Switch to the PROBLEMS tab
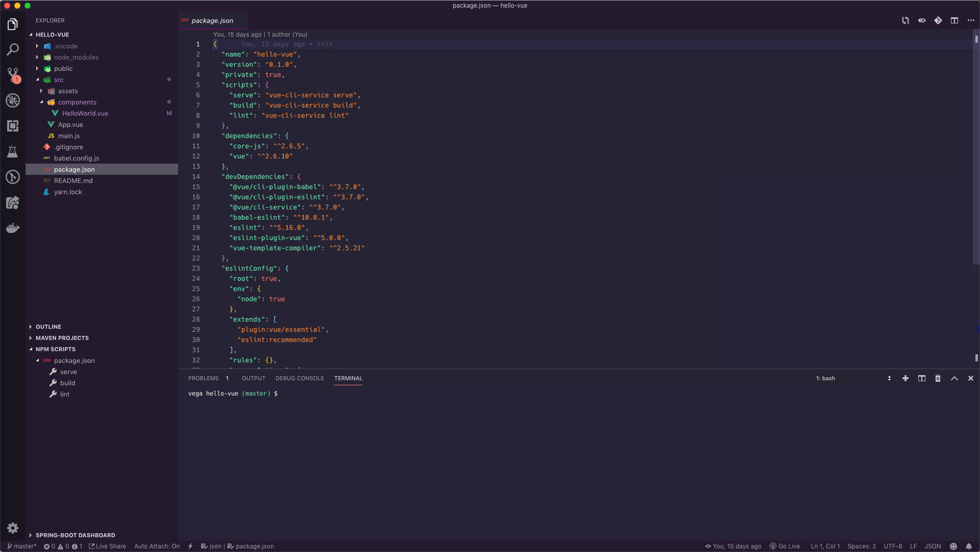 pos(203,378)
